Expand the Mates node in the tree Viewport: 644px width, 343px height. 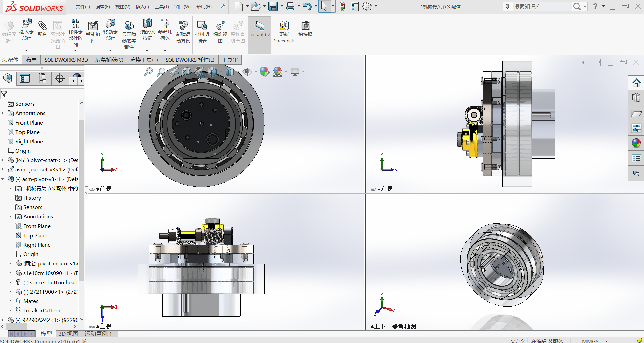[10, 301]
